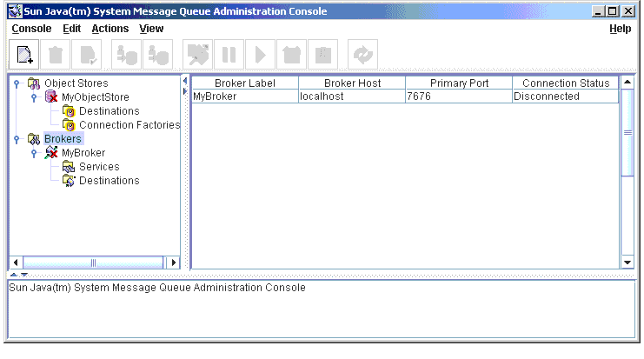
Task: Click the Destinations icon under MyBroker
Action: pos(69,181)
